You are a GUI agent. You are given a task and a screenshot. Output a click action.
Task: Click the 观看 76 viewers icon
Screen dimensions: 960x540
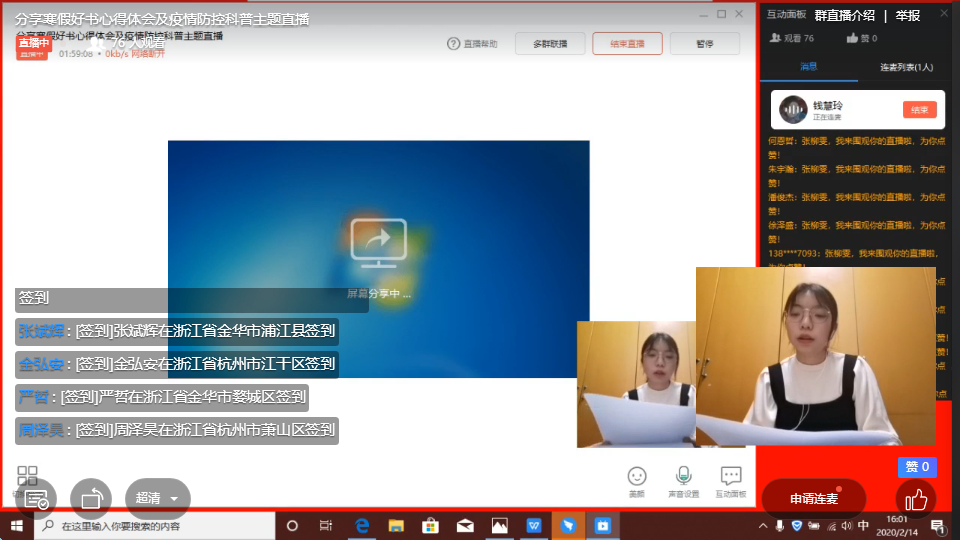click(x=775, y=38)
